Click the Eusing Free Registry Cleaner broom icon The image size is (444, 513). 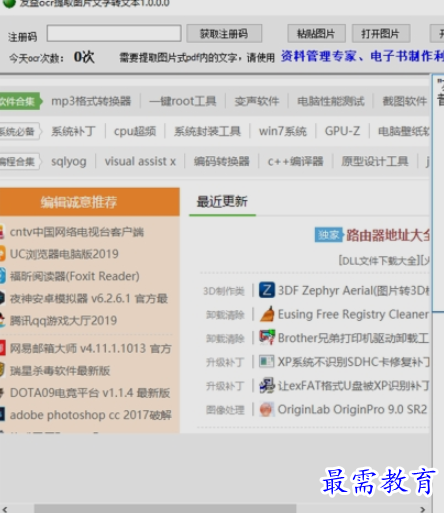[267, 314]
